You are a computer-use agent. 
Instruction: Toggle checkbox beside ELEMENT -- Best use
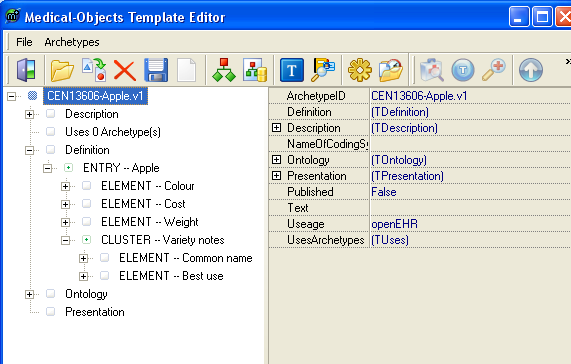point(105,276)
